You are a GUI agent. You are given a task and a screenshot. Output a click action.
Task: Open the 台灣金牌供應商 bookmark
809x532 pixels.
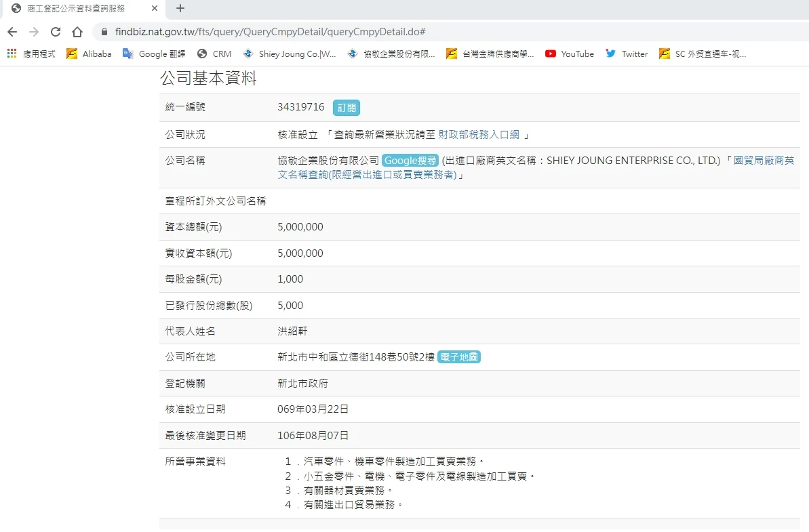coord(490,54)
